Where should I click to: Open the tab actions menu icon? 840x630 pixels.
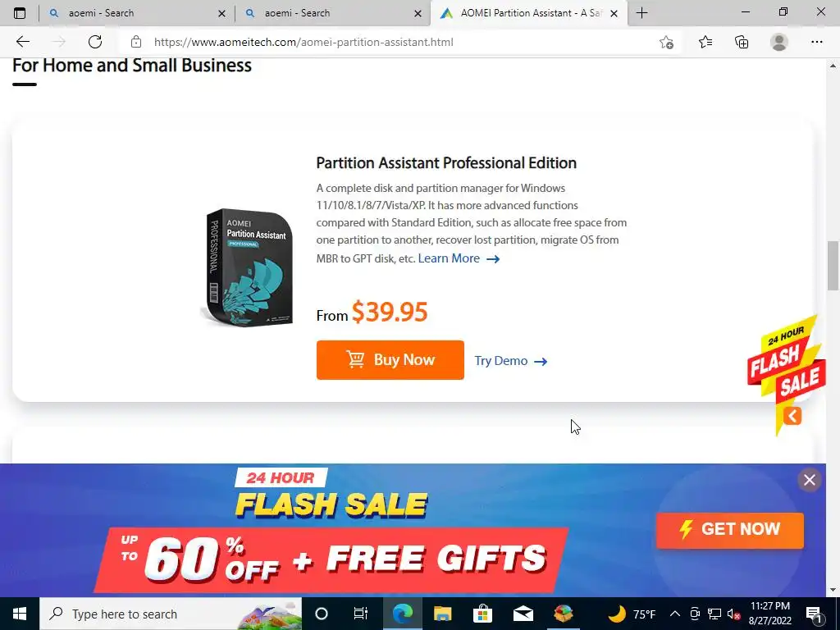pyautogui.click(x=20, y=13)
